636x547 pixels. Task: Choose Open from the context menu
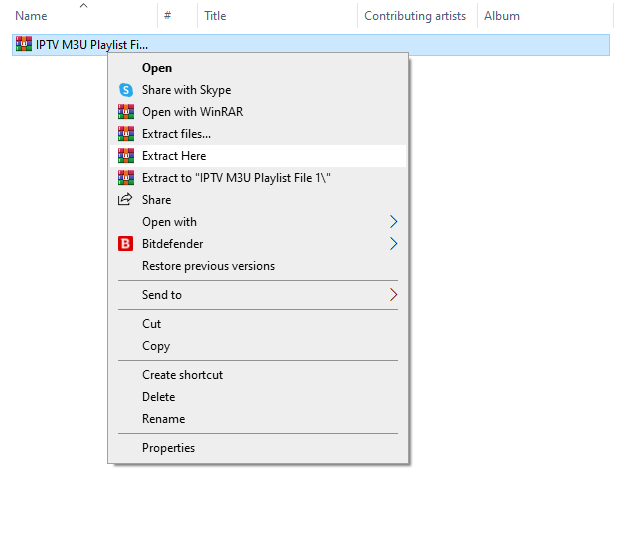pos(157,68)
